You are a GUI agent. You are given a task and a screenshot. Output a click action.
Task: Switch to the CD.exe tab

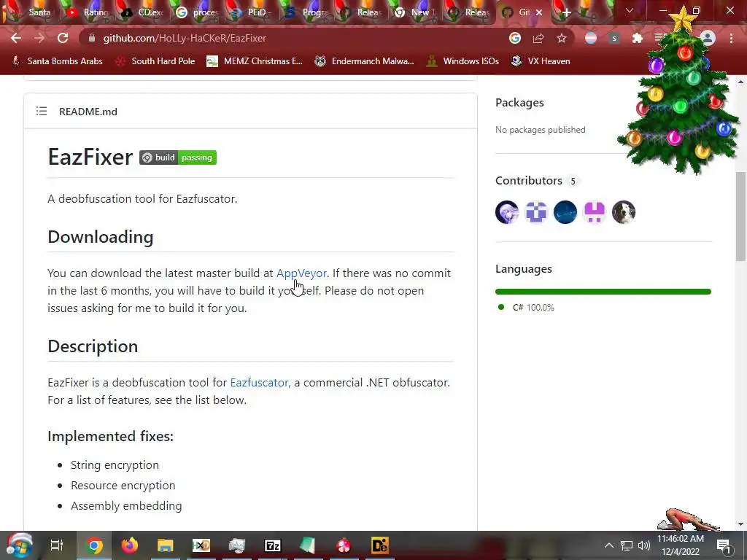143,12
